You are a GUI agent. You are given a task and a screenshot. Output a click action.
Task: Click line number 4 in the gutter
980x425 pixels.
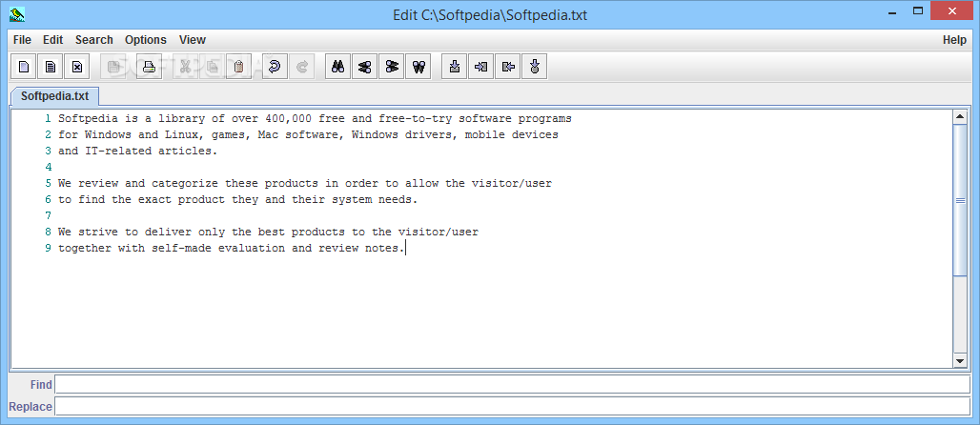tap(48, 167)
